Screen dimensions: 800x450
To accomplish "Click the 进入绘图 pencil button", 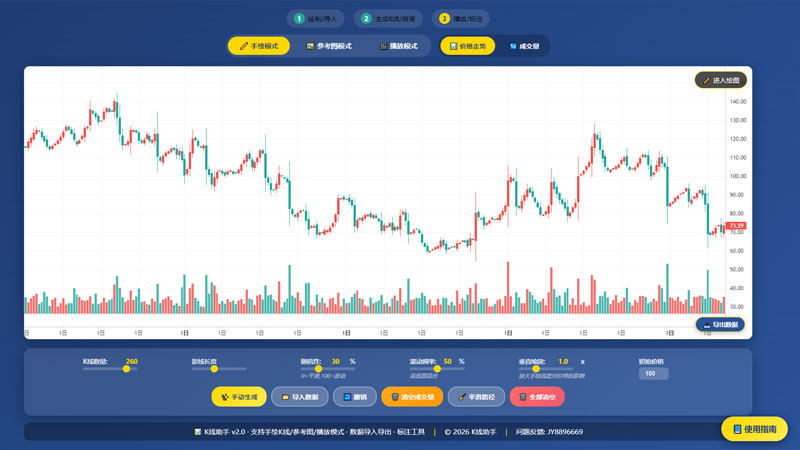I will pyautogui.click(x=720, y=80).
